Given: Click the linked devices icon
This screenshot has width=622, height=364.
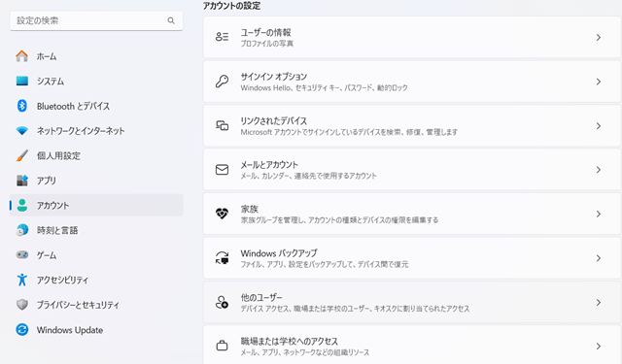Looking at the screenshot, I should pos(222,125).
